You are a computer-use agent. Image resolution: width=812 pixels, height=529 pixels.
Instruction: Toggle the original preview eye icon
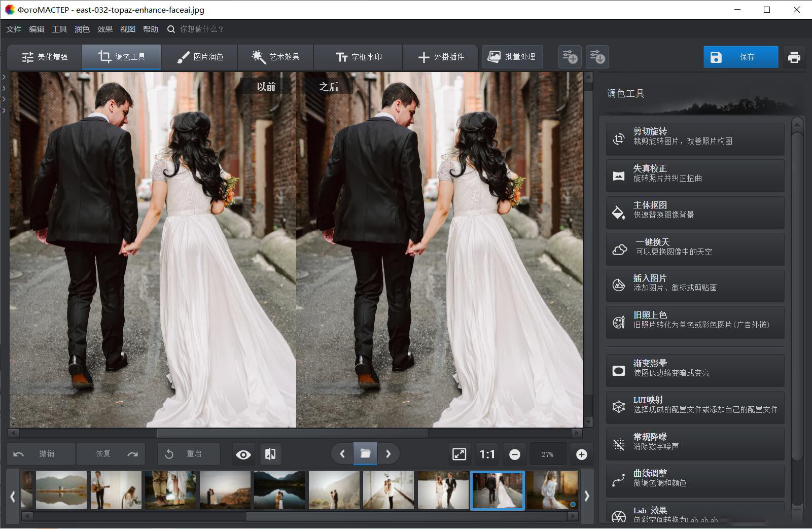coord(243,454)
